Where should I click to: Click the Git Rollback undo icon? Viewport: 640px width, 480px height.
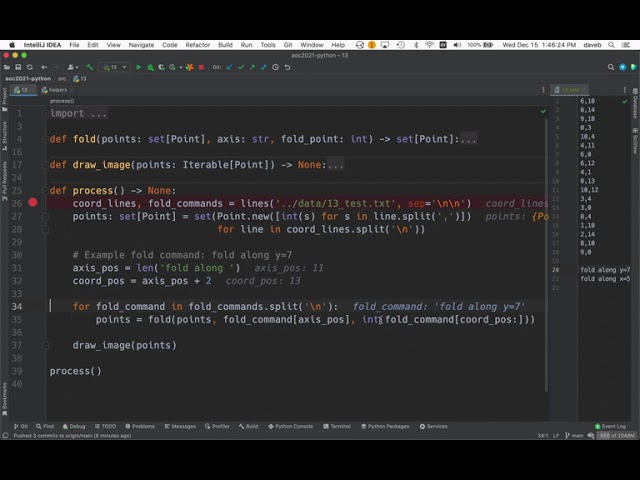click(287, 67)
